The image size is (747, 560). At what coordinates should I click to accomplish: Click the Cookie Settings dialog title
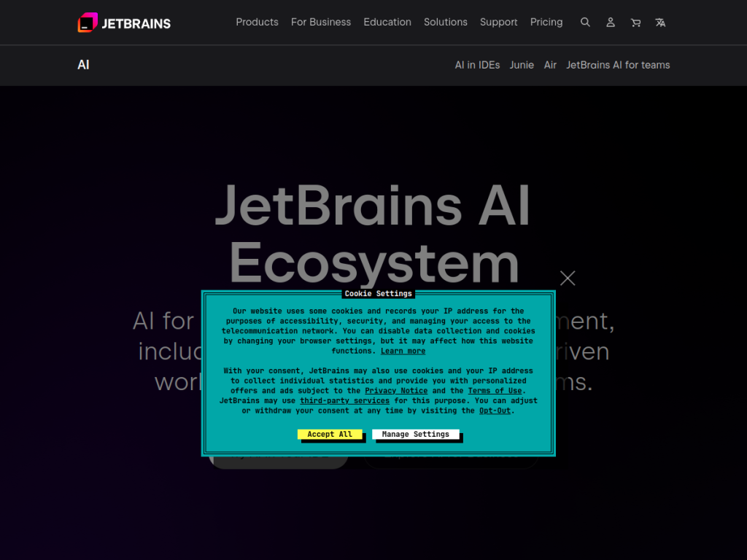coord(379,294)
